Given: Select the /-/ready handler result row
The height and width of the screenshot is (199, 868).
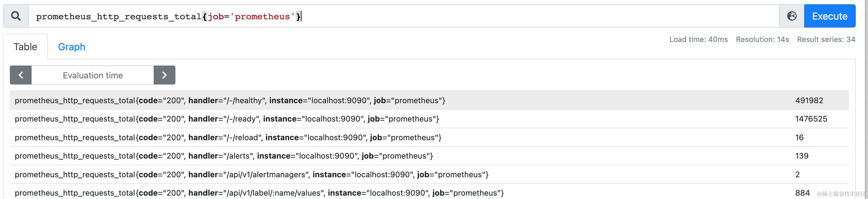Looking at the screenshot, I should click(429, 119).
